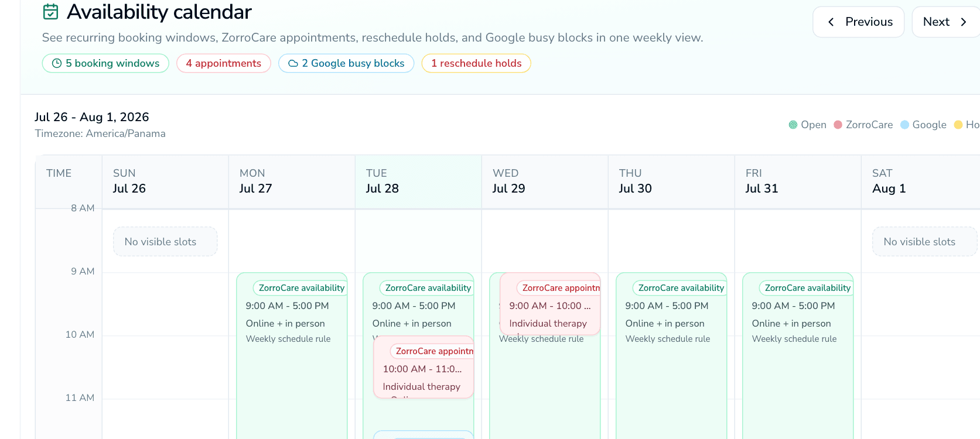Click 'Weekly schedule rule' text on Friday

coord(794,339)
